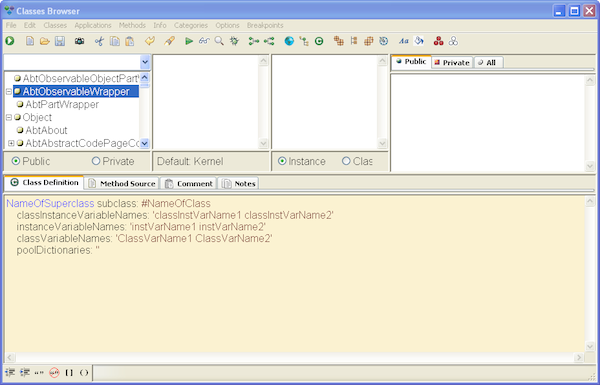Click the eyeglasses Inspect icon
This screenshot has width=600, height=385.
(x=204, y=41)
